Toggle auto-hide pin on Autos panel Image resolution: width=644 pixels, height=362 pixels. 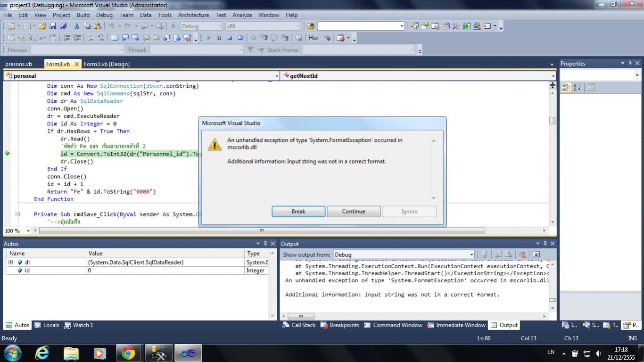click(265, 244)
